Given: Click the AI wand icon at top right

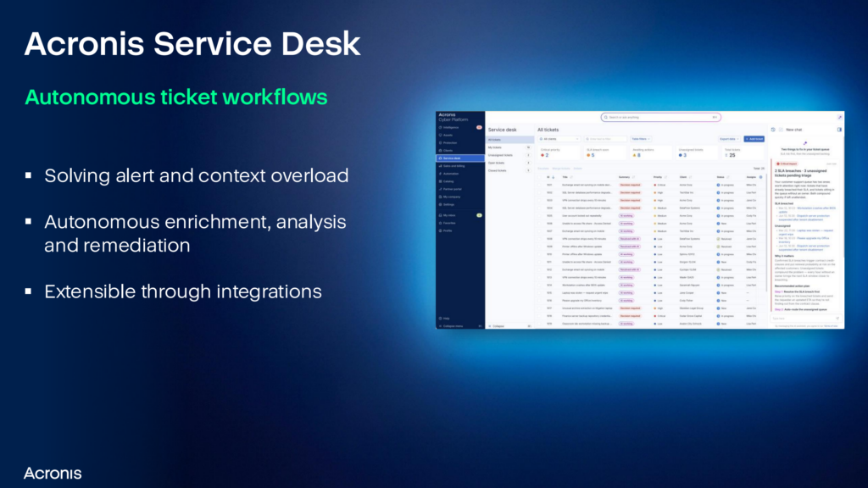Looking at the screenshot, I should [840, 117].
